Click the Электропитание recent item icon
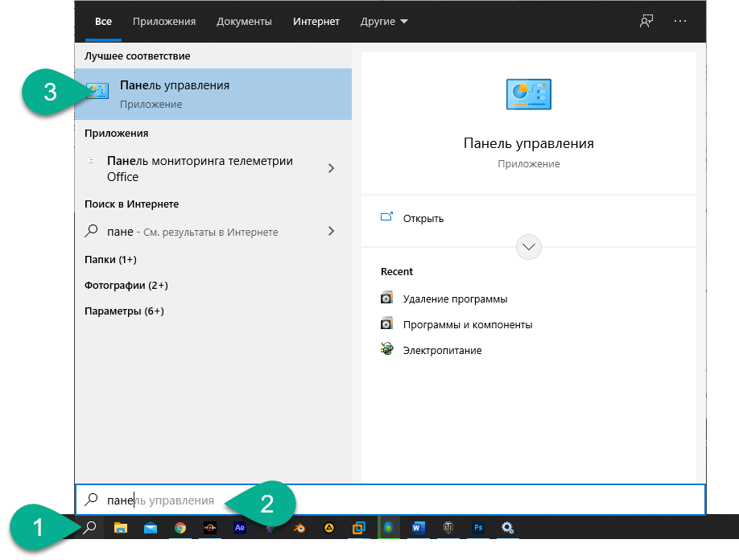The image size is (739, 560). [386, 349]
